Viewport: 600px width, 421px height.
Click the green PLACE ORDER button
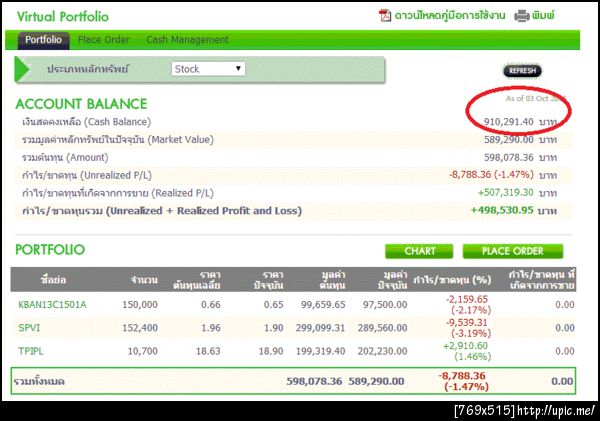tap(513, 251)
